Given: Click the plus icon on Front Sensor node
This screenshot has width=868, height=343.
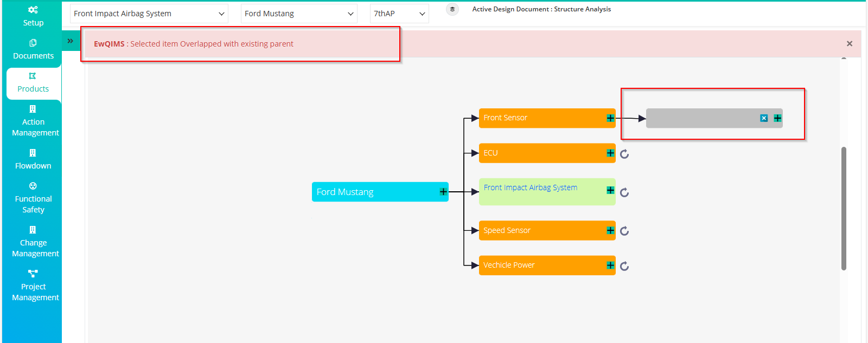Looking at the screenshot, I should [610, 118].
